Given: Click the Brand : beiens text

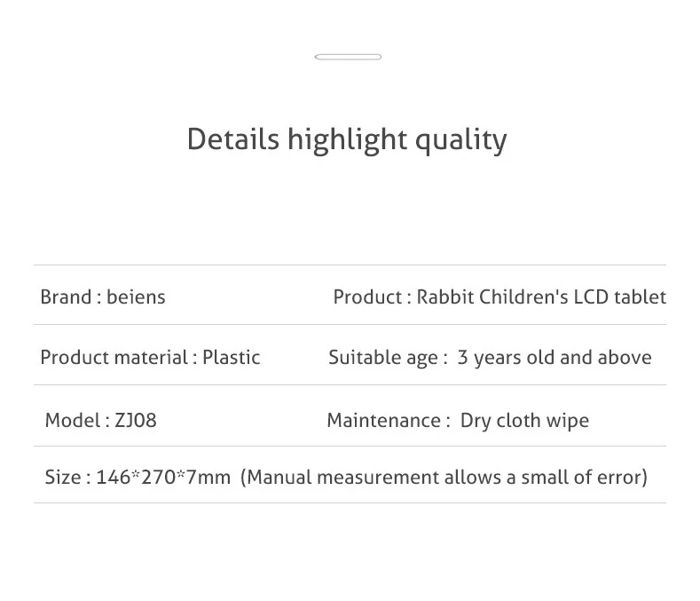Looking at the screenshot, I should coord(103,297).
